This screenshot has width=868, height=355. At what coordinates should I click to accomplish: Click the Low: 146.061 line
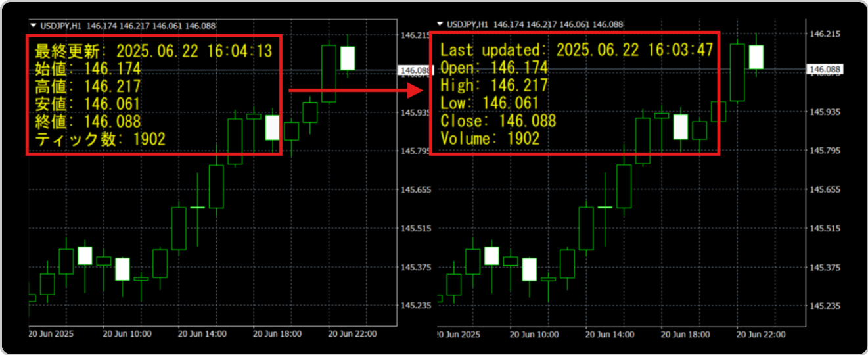490,103
